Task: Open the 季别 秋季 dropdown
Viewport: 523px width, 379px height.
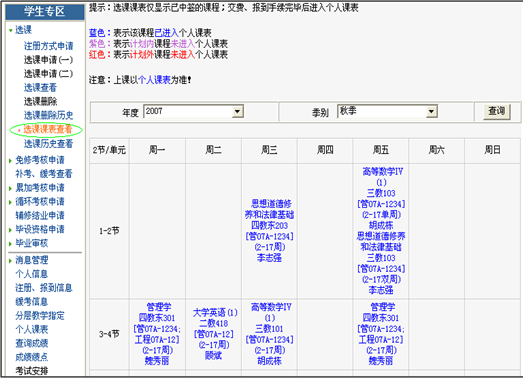Action: pyautogui.click(x=387, y=111)
